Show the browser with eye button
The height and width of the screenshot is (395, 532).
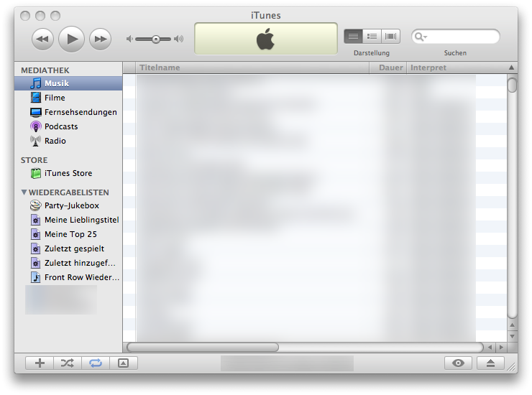point(458,363)
